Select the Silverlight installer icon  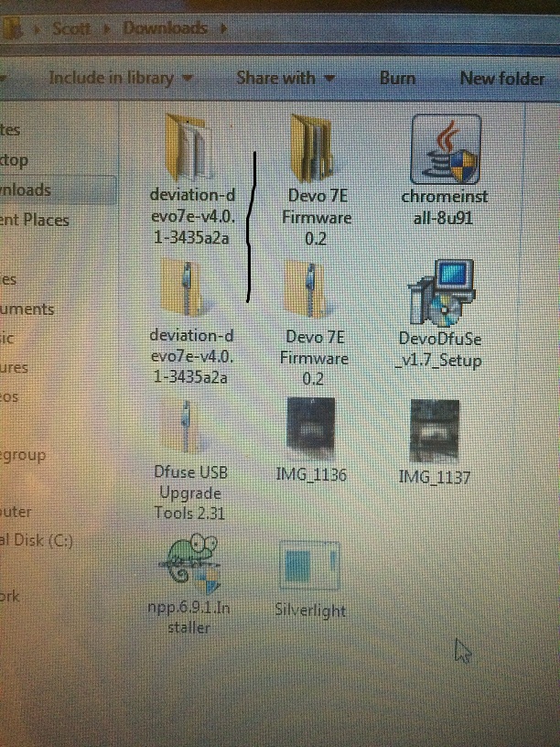click(309, 566)
